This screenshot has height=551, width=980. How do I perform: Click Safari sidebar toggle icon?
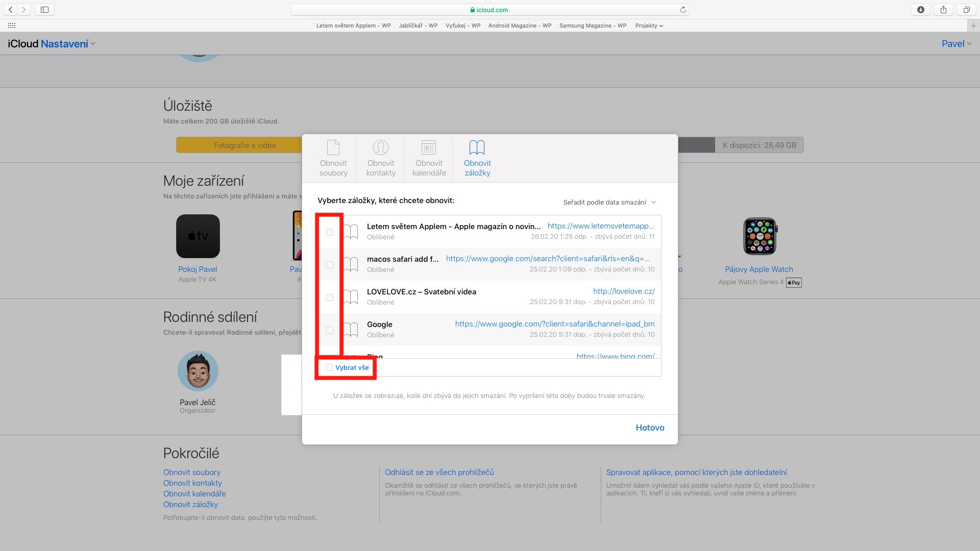[x=44, y=10]
